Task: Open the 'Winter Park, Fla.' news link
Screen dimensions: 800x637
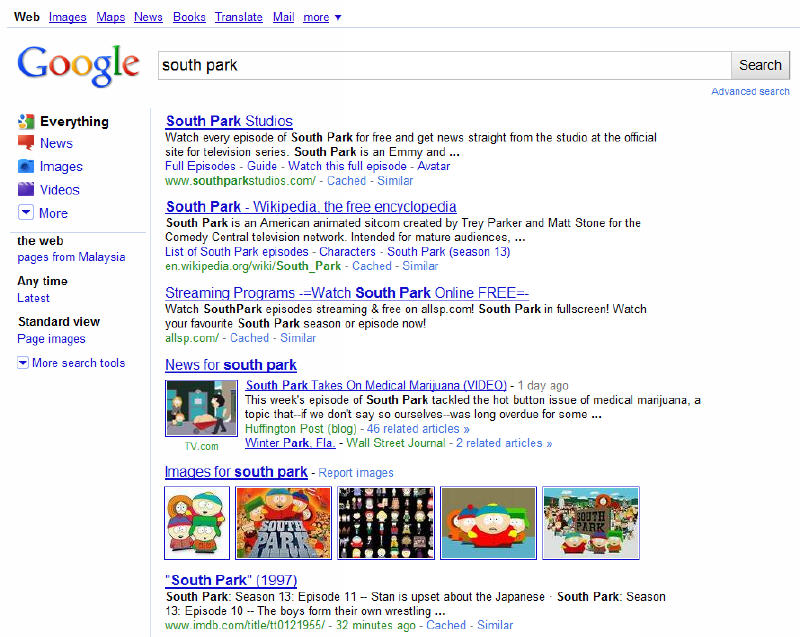Action: click(x=290, y=443)
